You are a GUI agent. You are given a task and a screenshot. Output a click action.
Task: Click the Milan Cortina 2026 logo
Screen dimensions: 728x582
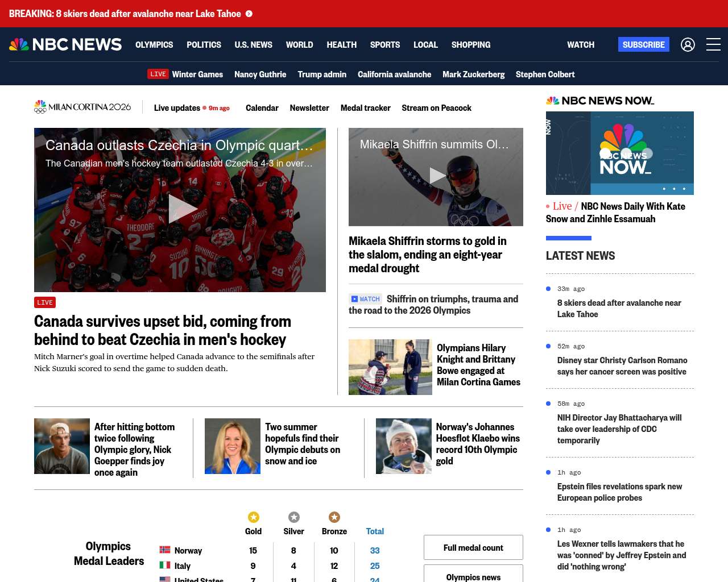coord(82,107)
